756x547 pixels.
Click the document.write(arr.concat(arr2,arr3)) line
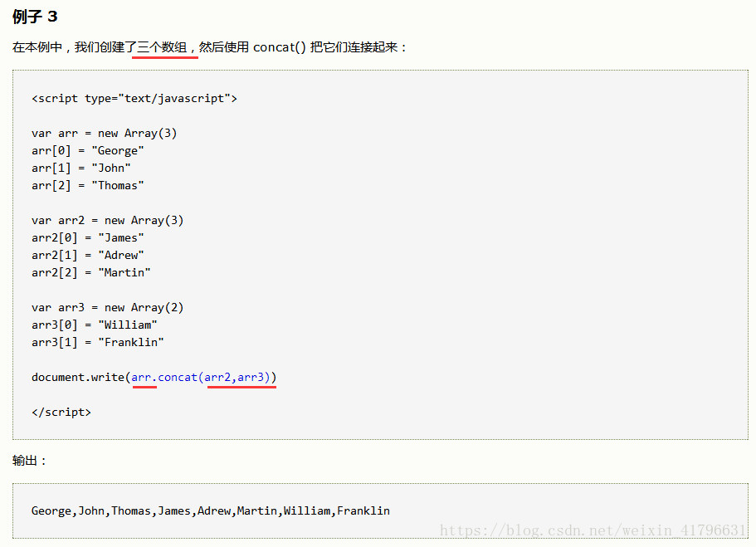pos(154,377)
